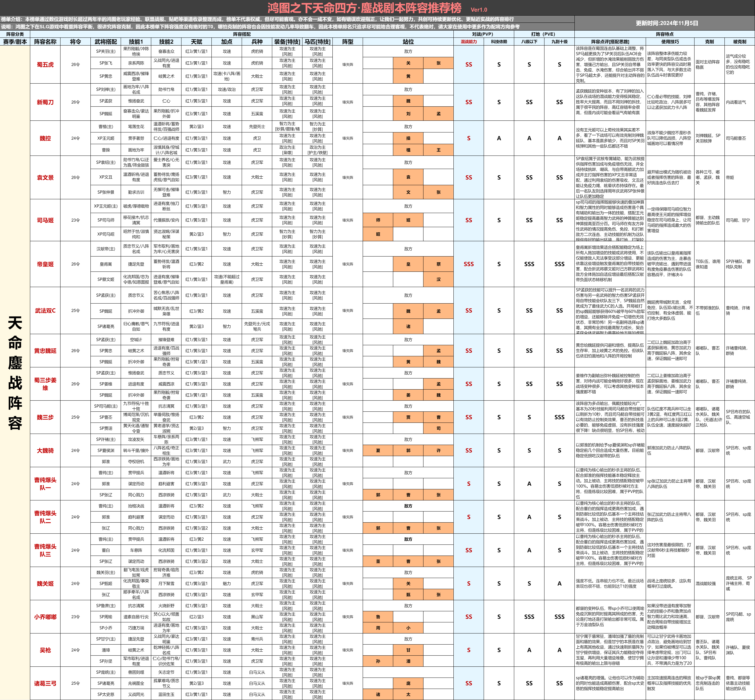Viewport: 755px width, 700px height.
Task: Select the 黑山军 troop type cell
Action: (257, 617)
